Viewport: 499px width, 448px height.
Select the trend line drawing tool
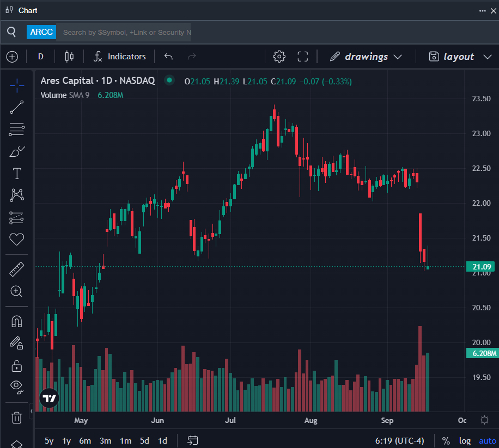(17, 107)
